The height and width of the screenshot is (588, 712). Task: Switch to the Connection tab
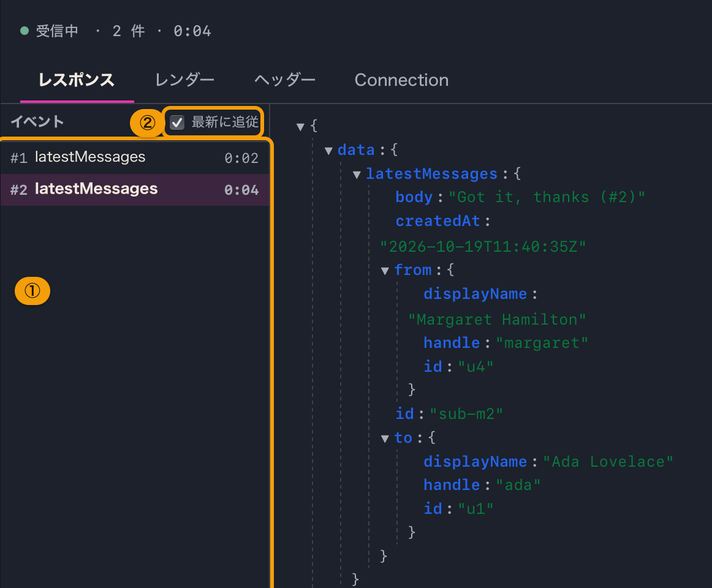401,80
